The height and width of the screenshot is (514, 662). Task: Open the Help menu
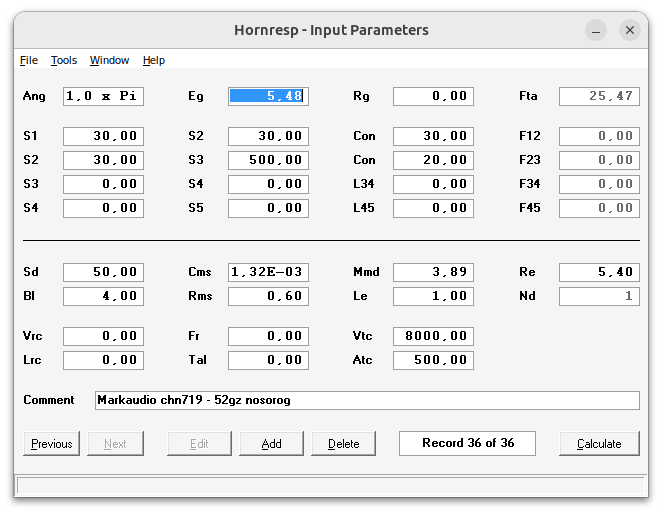(x=154, y=60)
